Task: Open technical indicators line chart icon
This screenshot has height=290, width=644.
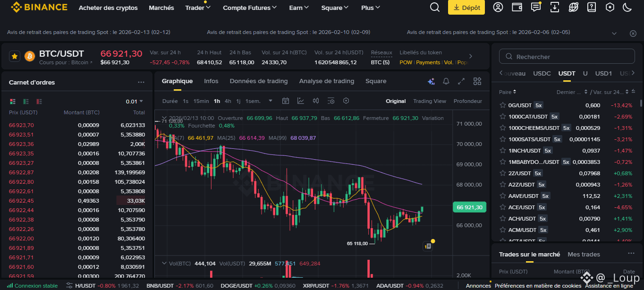Action: click(x=301, y=101)
